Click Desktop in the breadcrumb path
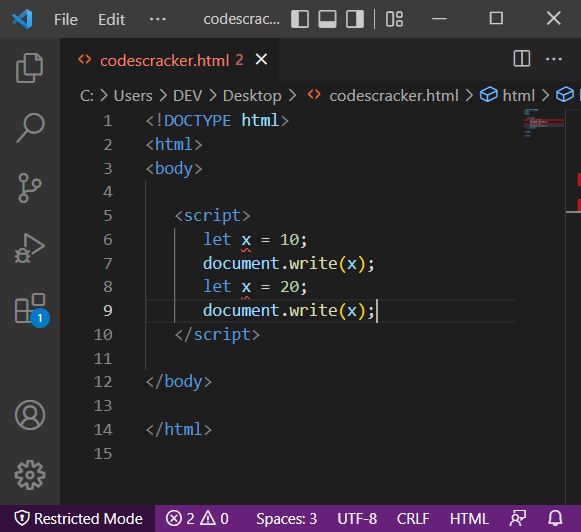The width and height of the screenshot is (581, 532). coord(252,96)
